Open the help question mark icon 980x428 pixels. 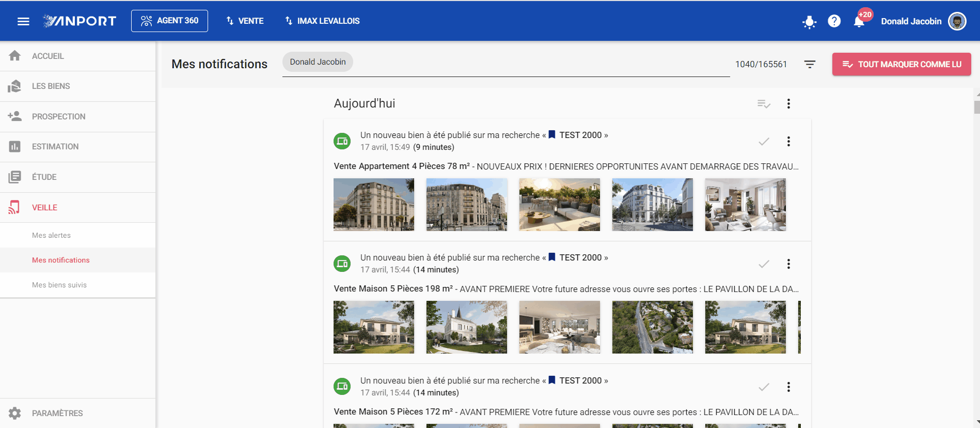click(834, 21)
